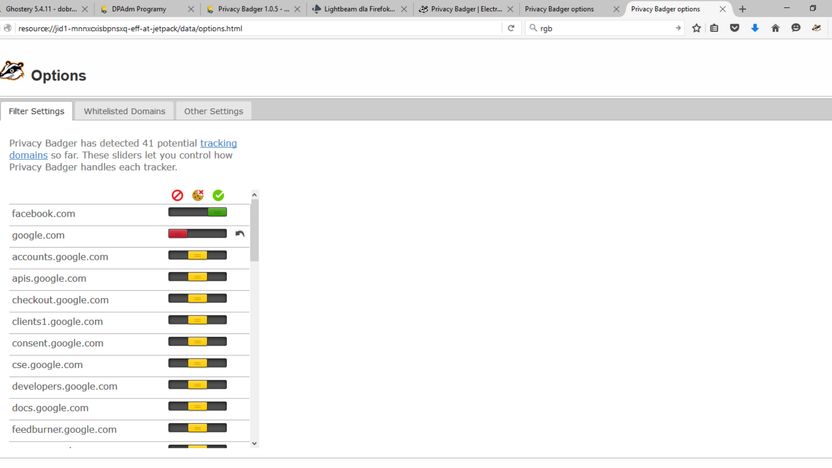This screenshot has height=468, width=832.
Task: Bookmark this page with the star icon
Action: point(696,28)
